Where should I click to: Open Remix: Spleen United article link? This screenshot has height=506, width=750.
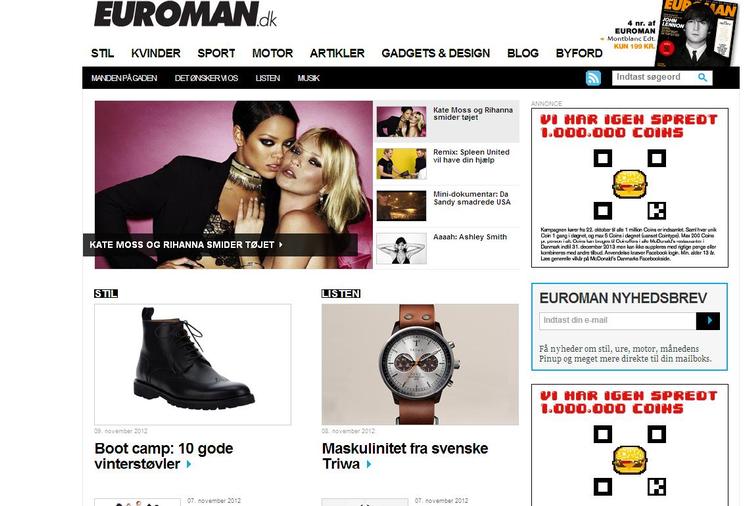point(471,156)
